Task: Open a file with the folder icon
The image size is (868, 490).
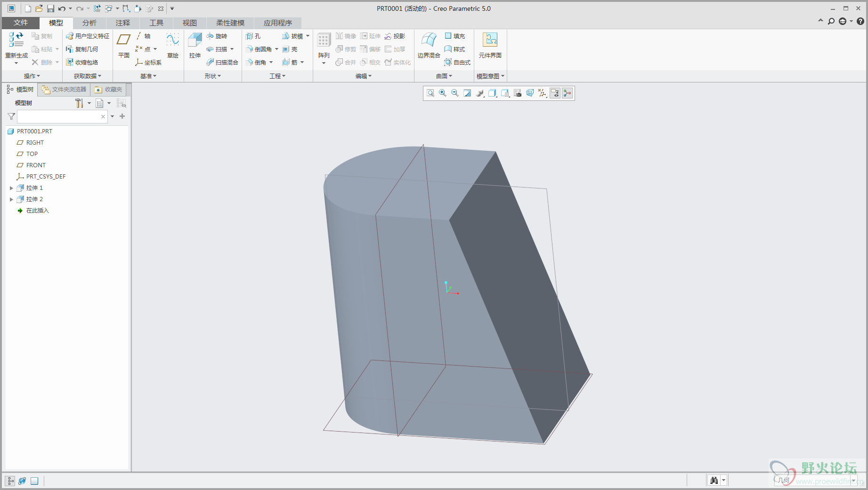Action: coord(39,8)
